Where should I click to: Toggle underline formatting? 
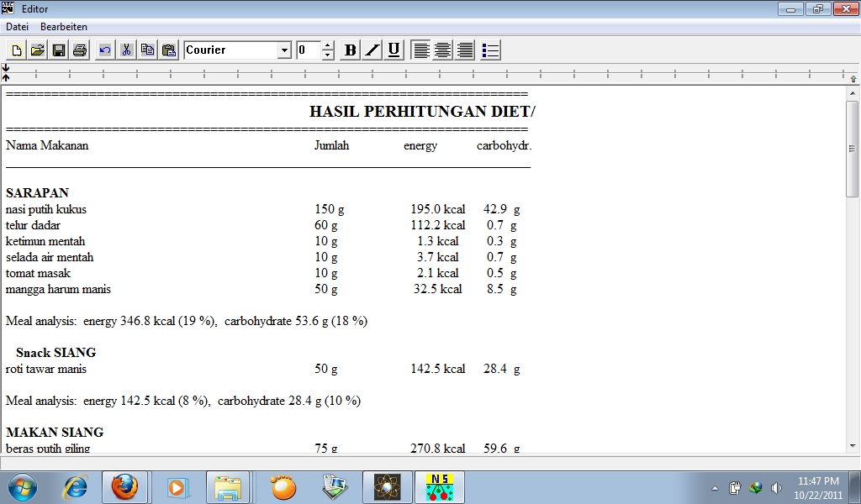393,50
